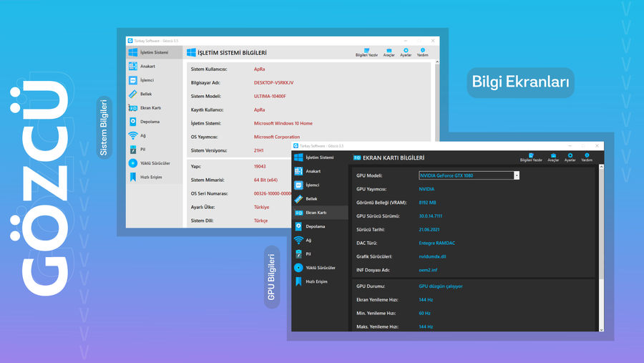Image resolution: width=644 pixels, height=363 pixels.
Task: Select Bellek icon in light window sidebar
Action: coord(132,94)
